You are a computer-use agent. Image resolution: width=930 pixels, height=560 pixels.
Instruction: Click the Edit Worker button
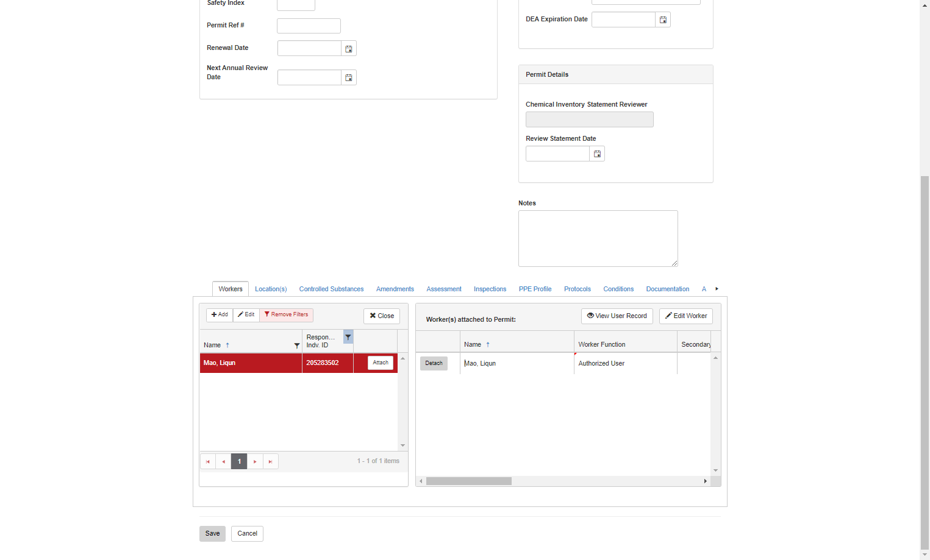tap(686, 316)
